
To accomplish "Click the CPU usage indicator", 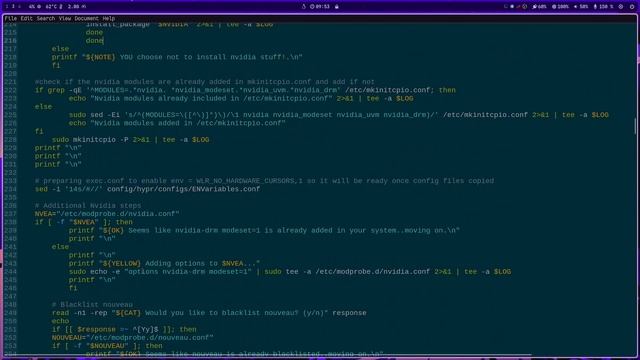I will [35, 7].
